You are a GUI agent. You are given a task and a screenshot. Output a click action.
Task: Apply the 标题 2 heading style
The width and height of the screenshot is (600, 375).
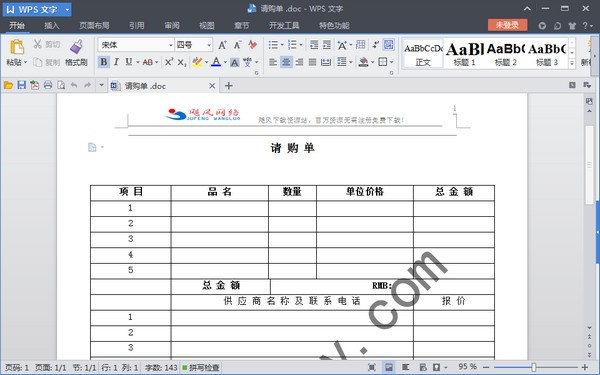pyautogui.click(x=506, y=54)
